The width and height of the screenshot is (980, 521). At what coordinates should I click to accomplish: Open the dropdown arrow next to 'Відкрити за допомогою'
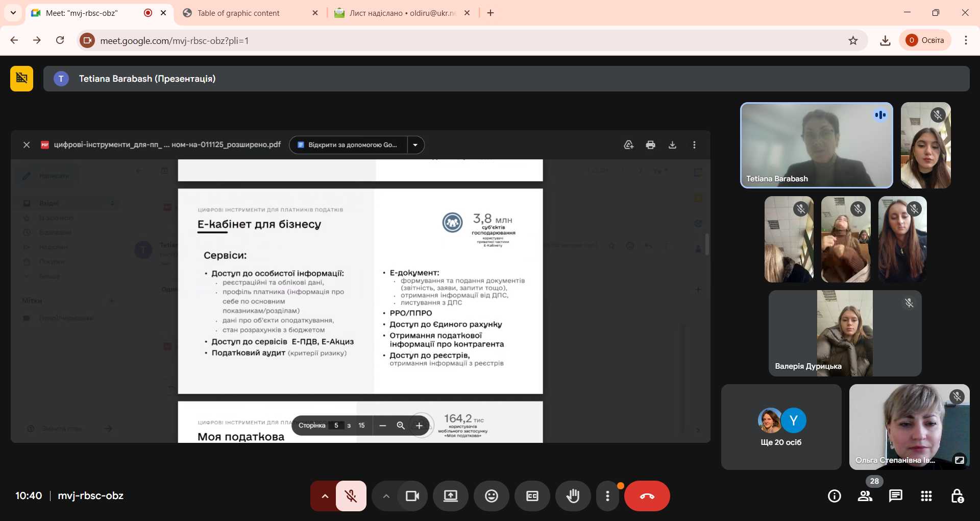point(415,145)
